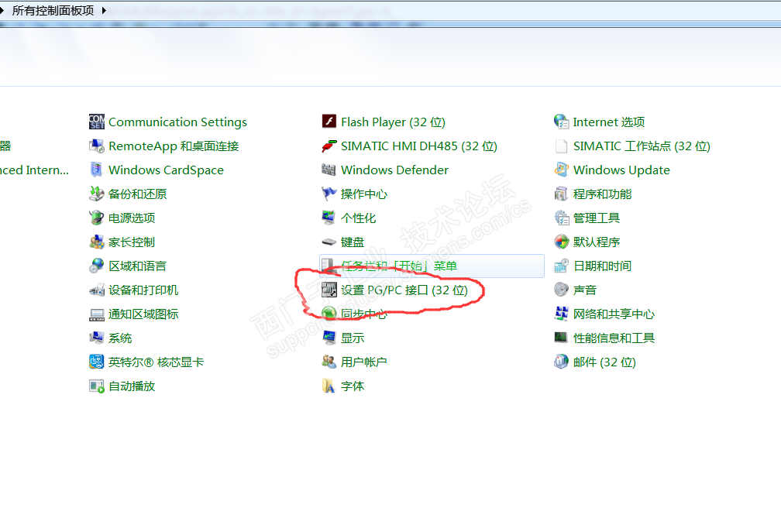This screenshot has height=532, width=781.
Task: Click the 性能信息和工具 link text
Action: click(614, 338)
